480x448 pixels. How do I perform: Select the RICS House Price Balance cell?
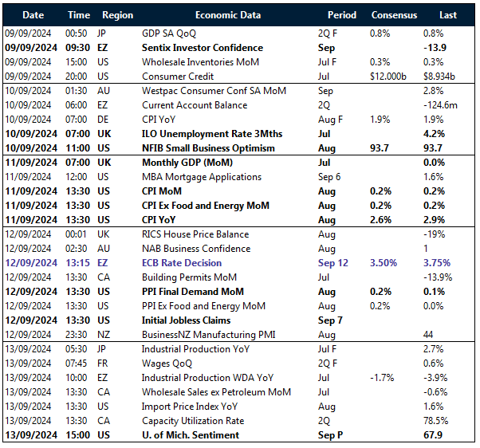pyautogui.click(x=195, y=234)
